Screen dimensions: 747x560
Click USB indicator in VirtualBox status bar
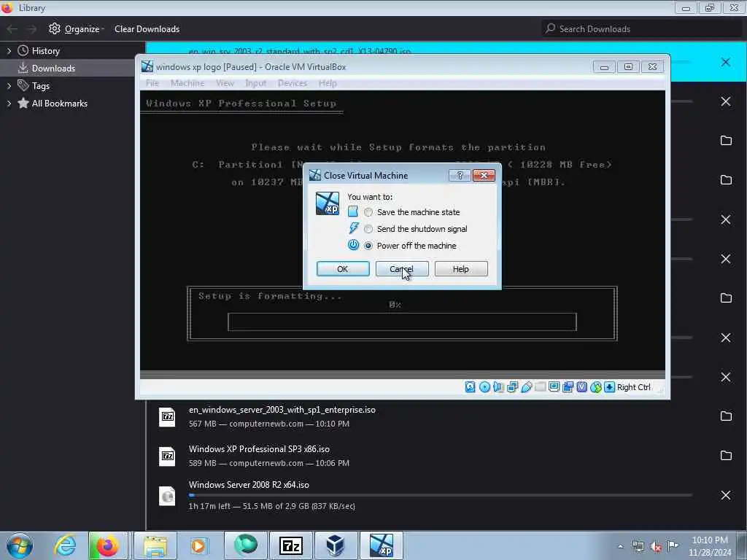tap(526, 387)
